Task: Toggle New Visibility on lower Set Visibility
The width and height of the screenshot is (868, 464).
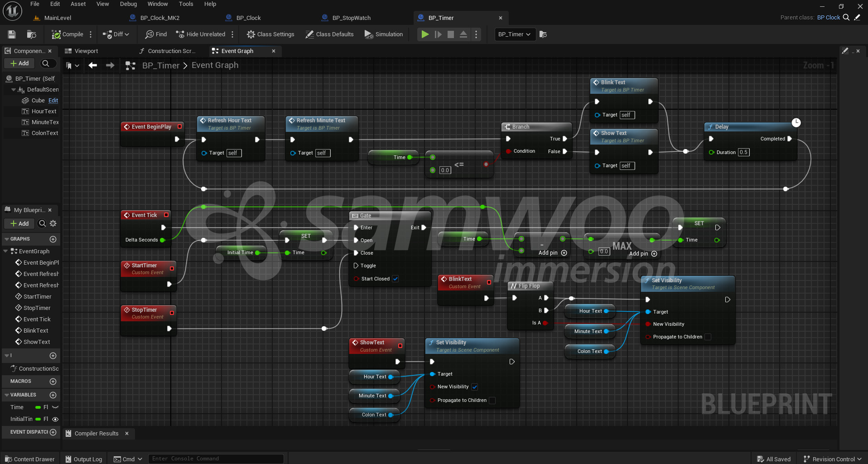Action: coord(475,387)
